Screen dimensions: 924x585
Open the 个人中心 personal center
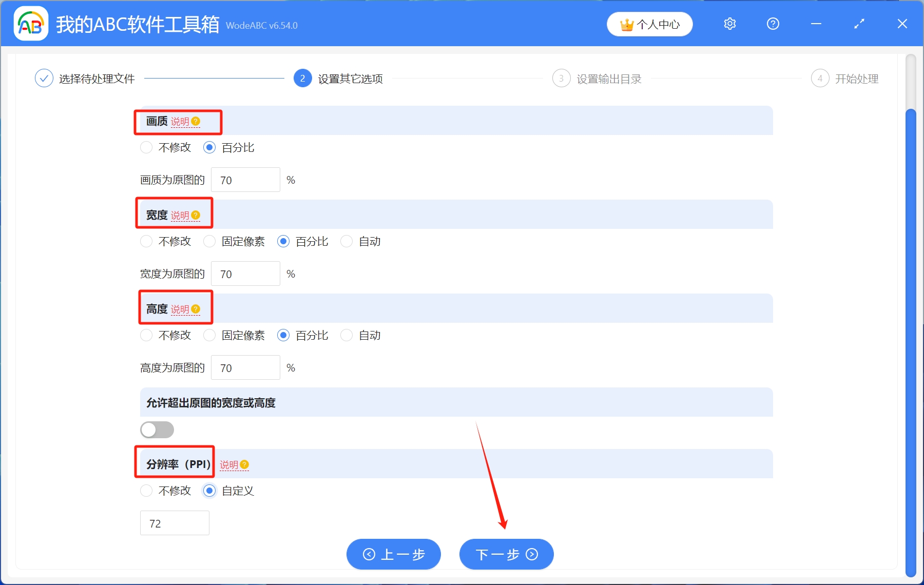(649, 24)
